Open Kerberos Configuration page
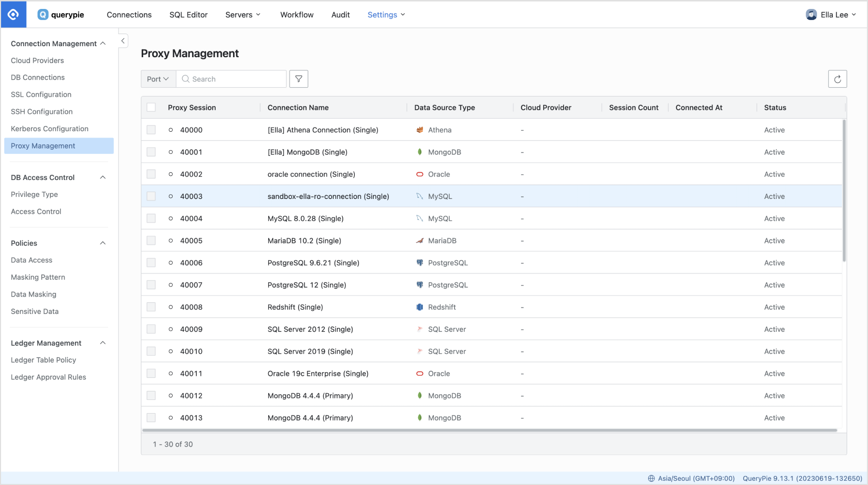 [50, 129]
